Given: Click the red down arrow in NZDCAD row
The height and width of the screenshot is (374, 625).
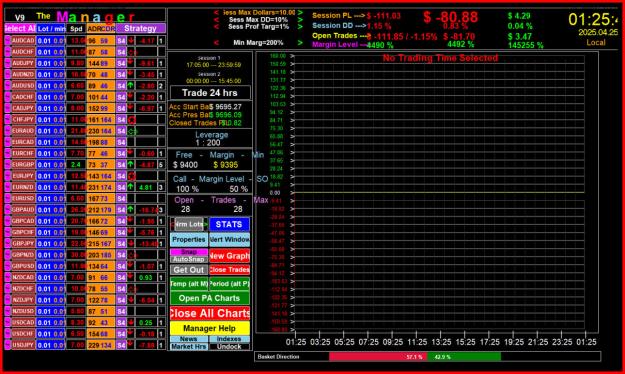Looking at the screenshot, I should pos(131,277).
